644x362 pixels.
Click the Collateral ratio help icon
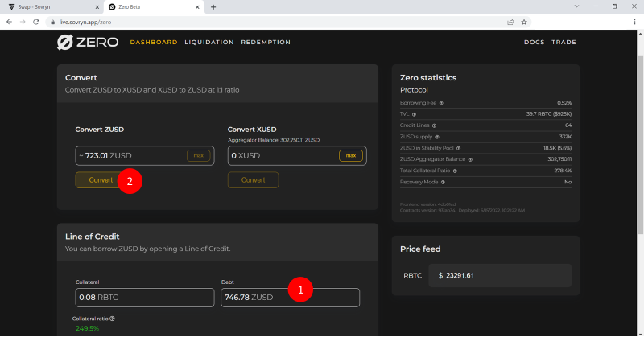tap(112, 319)
